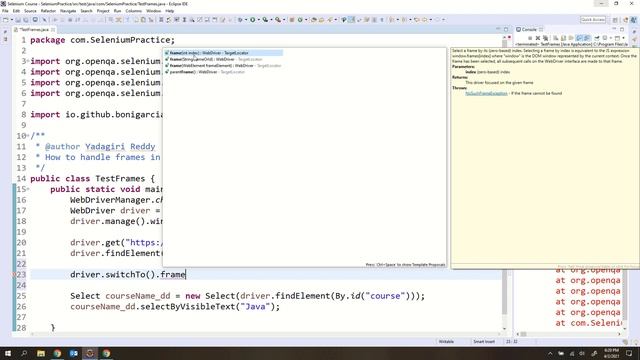640x360 pixels.
Task: Open Windows Start menu
Action: [8, 353]
